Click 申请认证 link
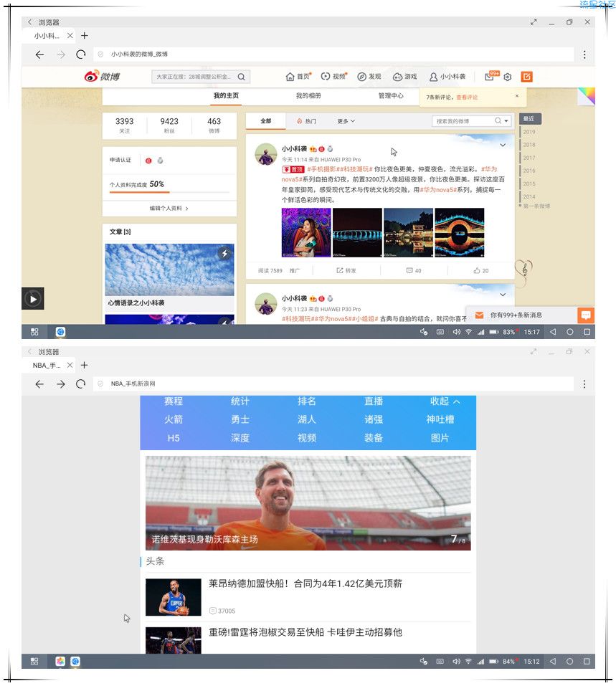Screen dimensions: 616x686 coord(120,160)
